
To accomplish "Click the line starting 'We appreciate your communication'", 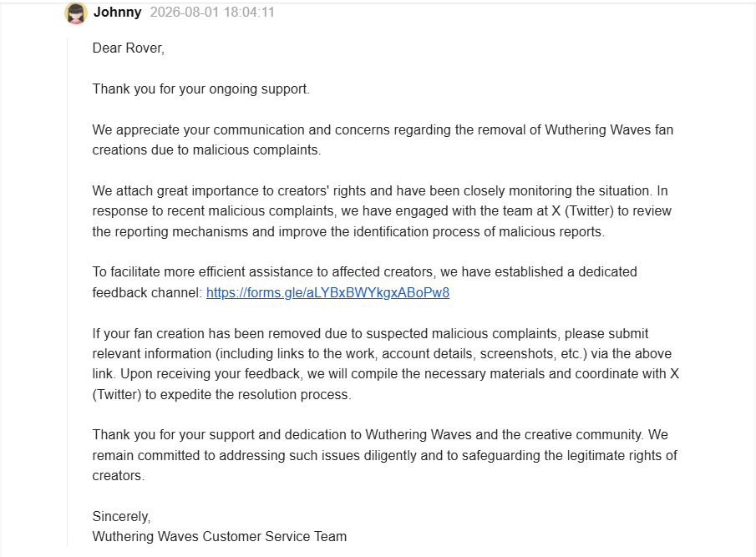I will (x=383, y=129).
